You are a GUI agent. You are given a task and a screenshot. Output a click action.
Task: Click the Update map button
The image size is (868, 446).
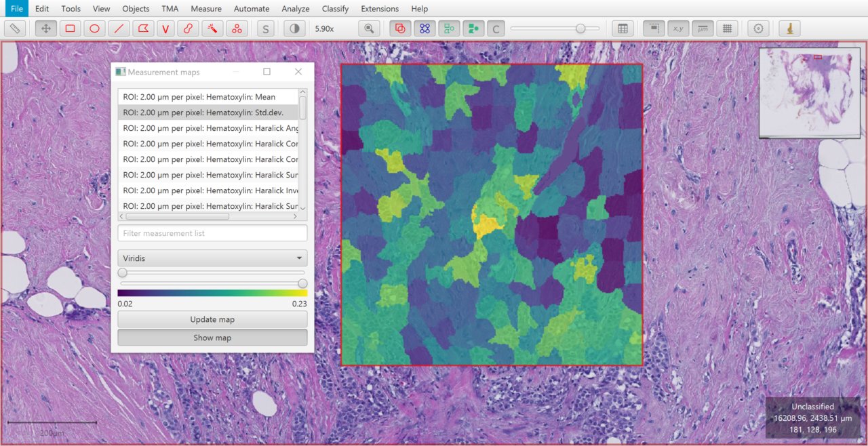pyautogui.click(x=212, y=319)
